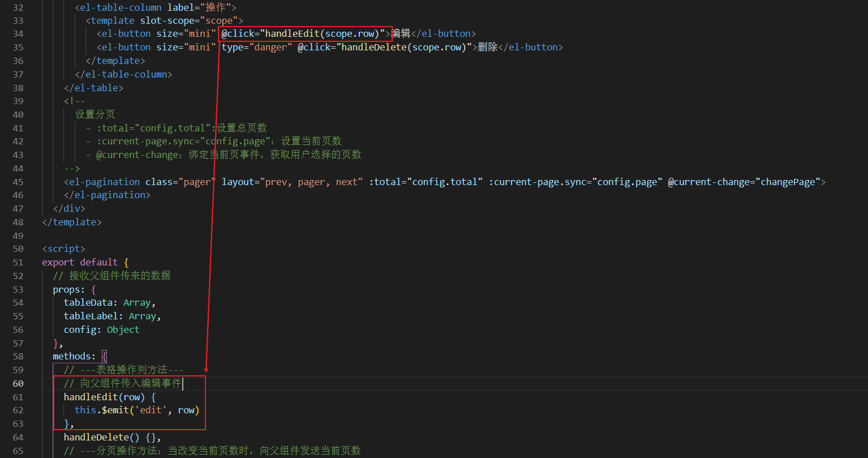
Task: Click the :total attribute on line 45
Action: [x=426, y=182]
